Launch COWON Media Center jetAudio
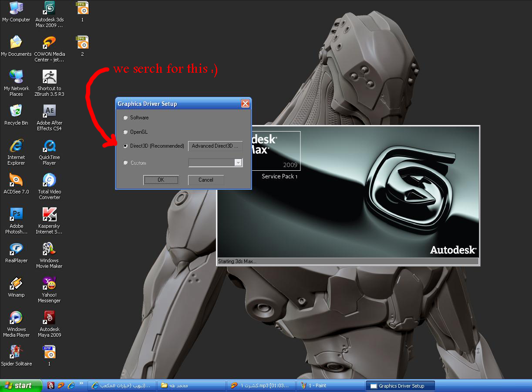 pos(49,48)
